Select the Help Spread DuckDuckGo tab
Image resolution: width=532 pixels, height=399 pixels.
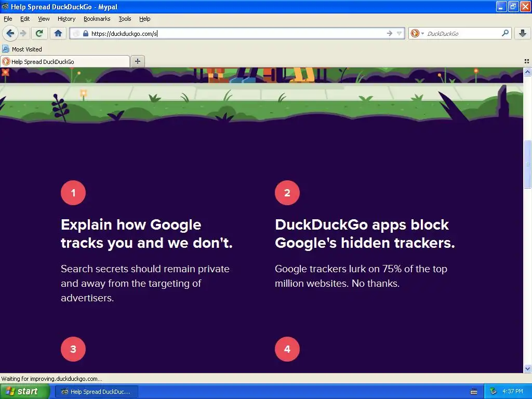click(65, 61)
